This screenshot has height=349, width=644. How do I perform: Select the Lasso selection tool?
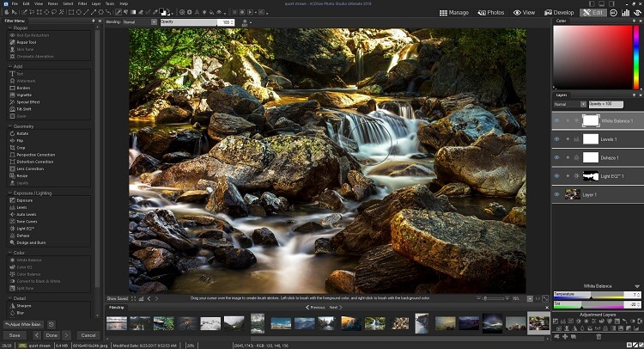[54, 12]
